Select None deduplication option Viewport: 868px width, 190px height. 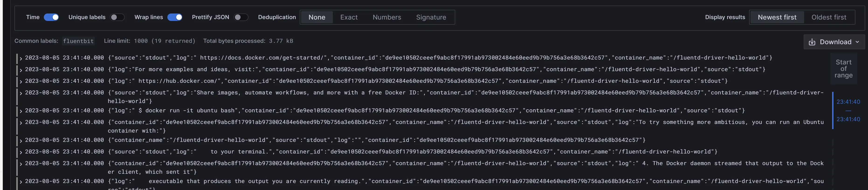(x=317, y=17)
